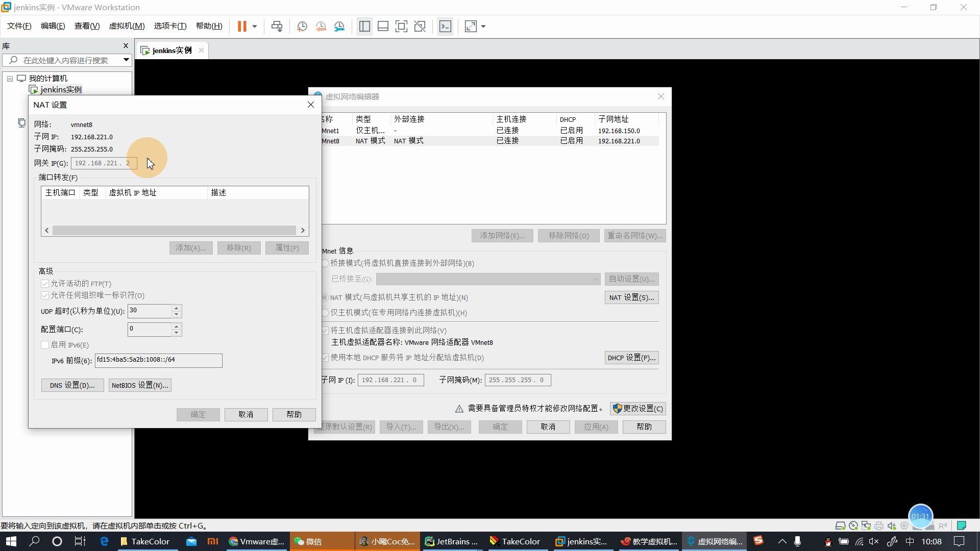
Task: Click the orange Suspend VM pause icon
Action: 242,26
